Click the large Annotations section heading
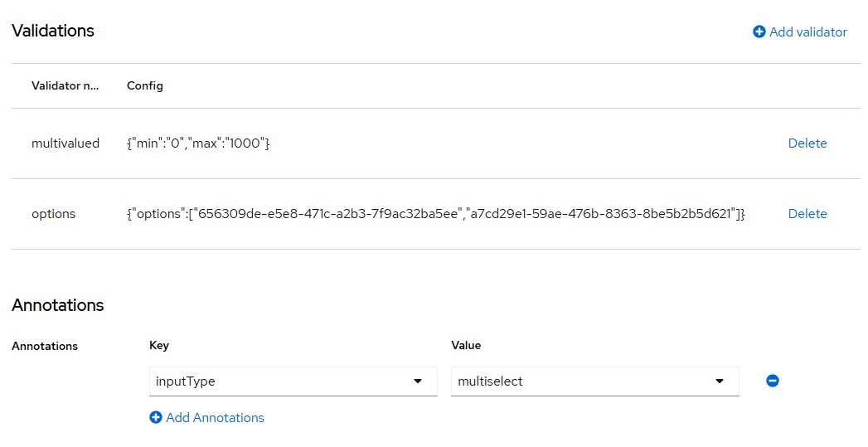The height and width of the screenshot is (447, 868). tap(57, 305)
